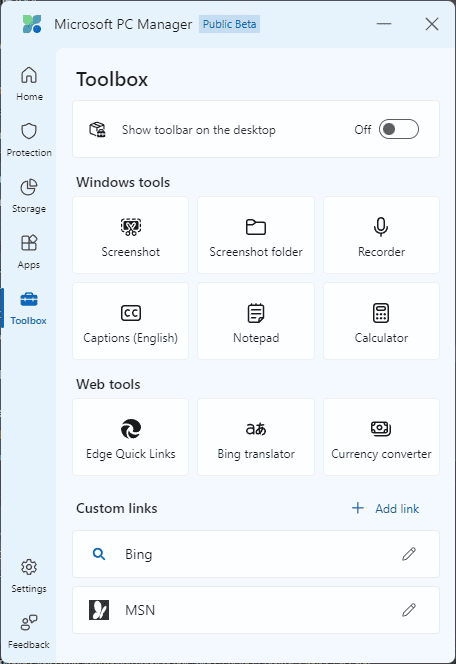
Task: Click the Microsoft PC Manager title text
Action: pos(123,25)
